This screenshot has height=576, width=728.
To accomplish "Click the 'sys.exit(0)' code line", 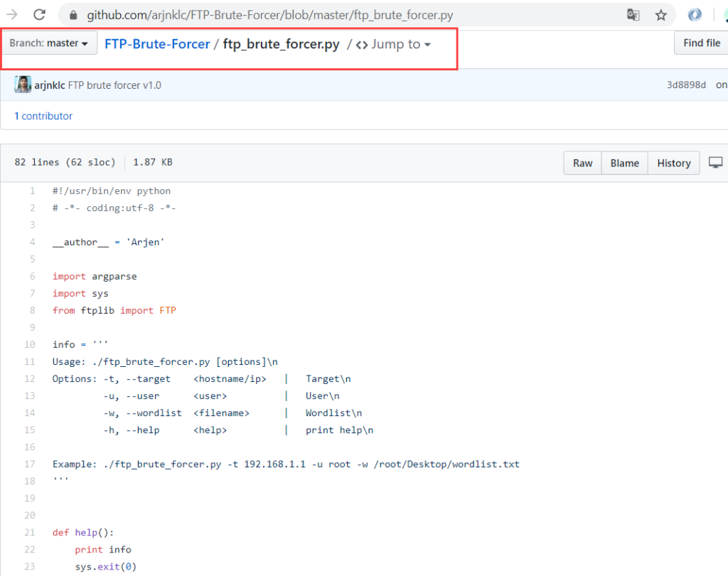I will (x=106, y=567).
